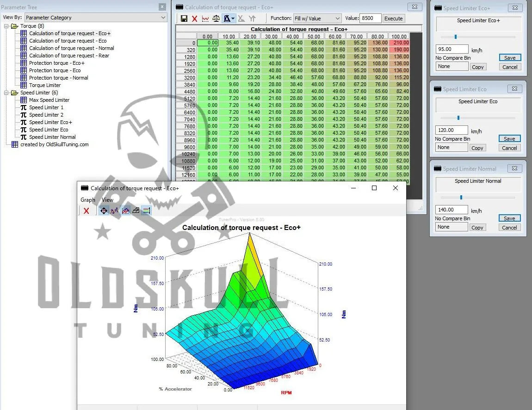Toggle the filled chart view button in graph toolbar

125,211
